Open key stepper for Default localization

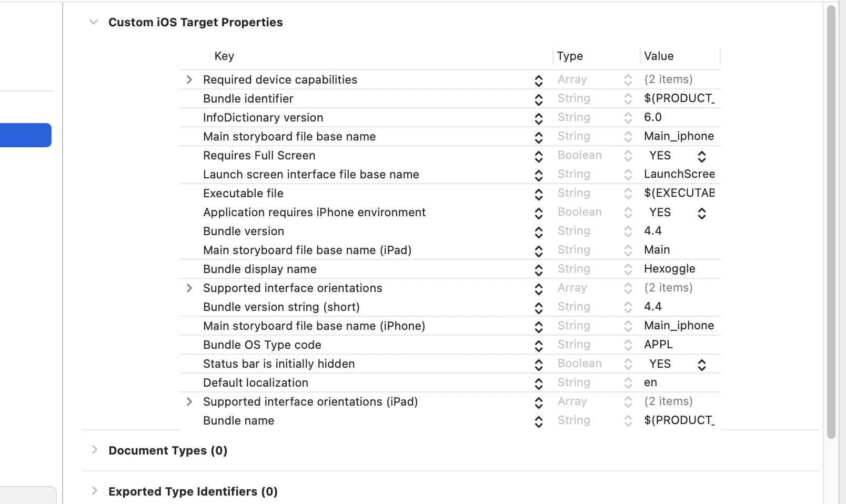(539, 383)
